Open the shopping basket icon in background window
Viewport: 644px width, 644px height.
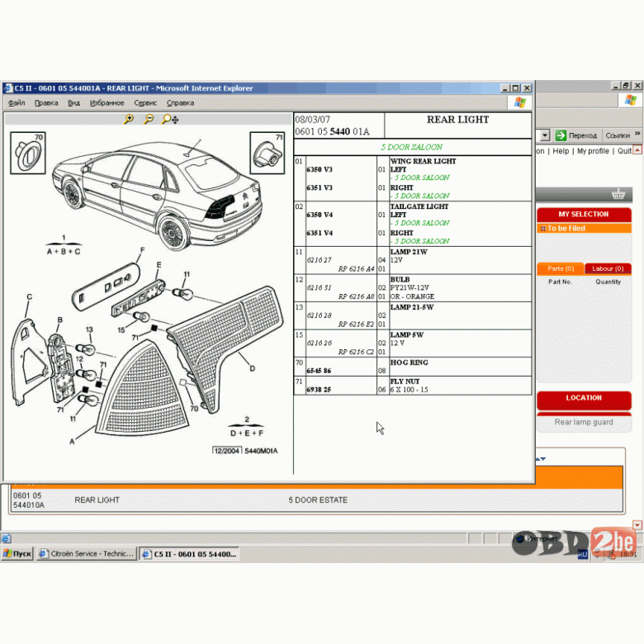618,194
